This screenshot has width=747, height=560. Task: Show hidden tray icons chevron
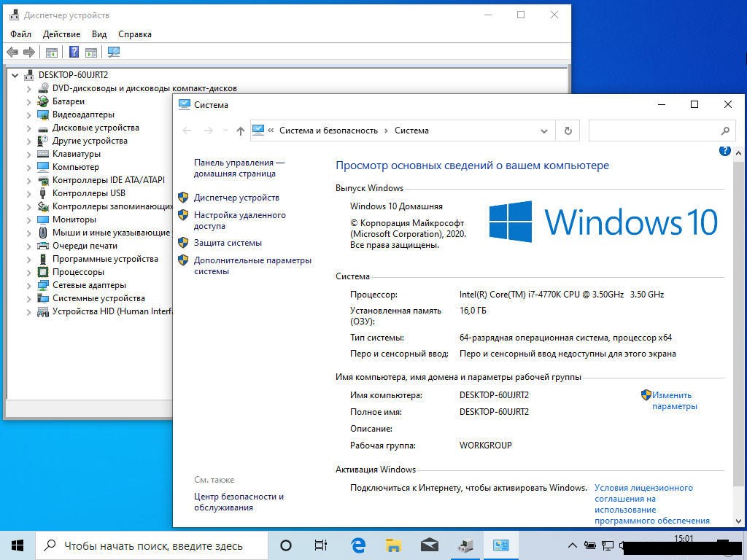click(x=573, y=545)
